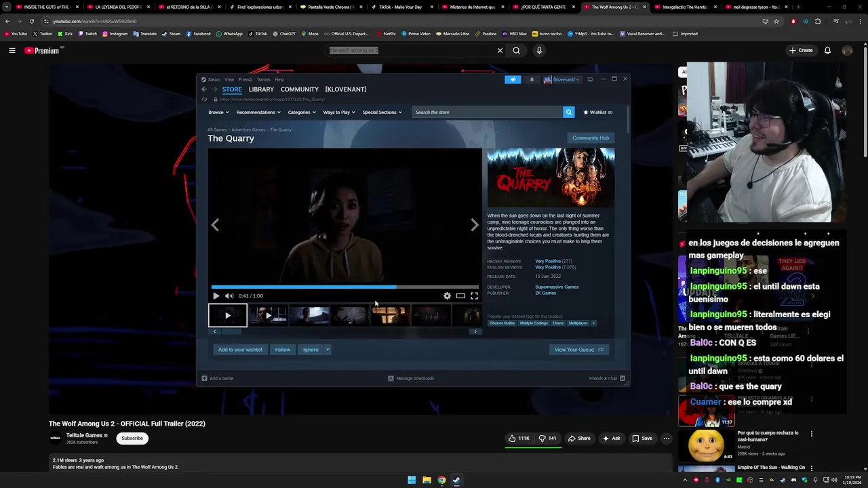Expand the klovenant account dropdown in Steam
This screenshot has height=488, width=868.
[x=561, y=79]
